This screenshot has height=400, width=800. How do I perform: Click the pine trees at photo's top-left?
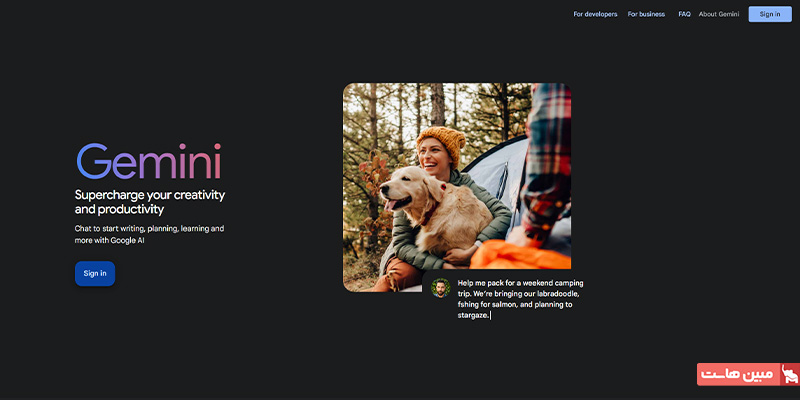coord(380,117)
